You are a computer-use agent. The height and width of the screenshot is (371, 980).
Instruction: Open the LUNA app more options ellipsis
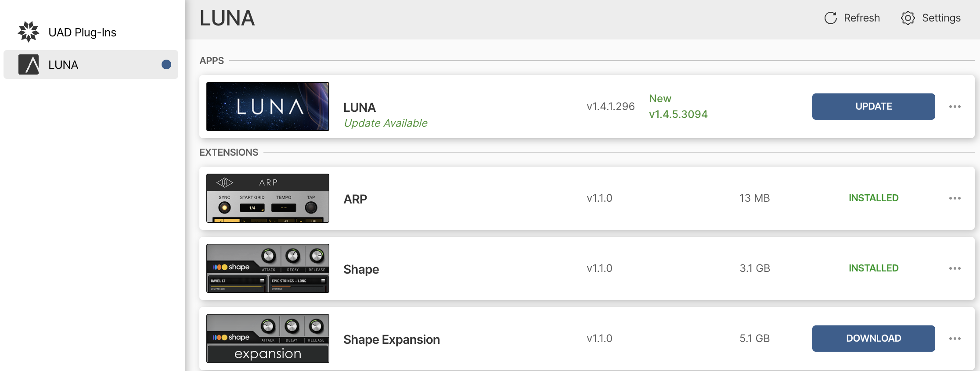pyautogui.click(x=955, y=107)
